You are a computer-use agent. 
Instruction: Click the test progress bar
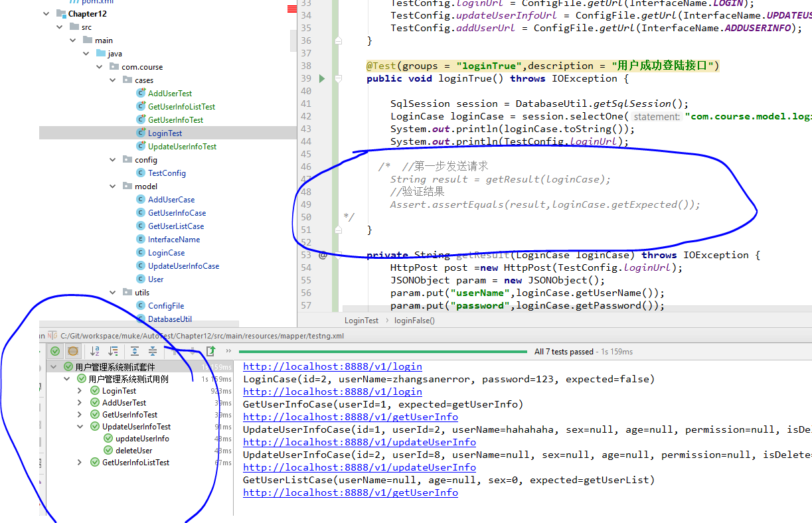382,352
